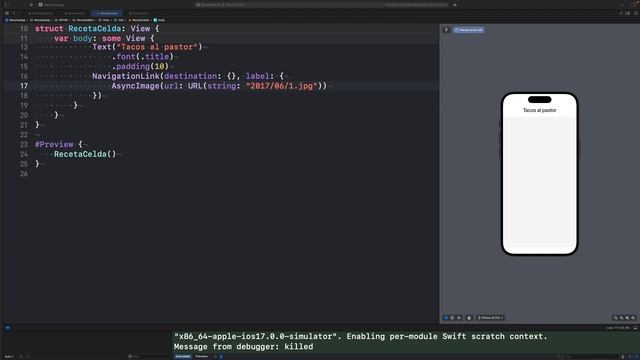The width and height of the screenshot is (640, 360).
Task: Open the scheme selector beside the play button
Action: tap(51, 4)
